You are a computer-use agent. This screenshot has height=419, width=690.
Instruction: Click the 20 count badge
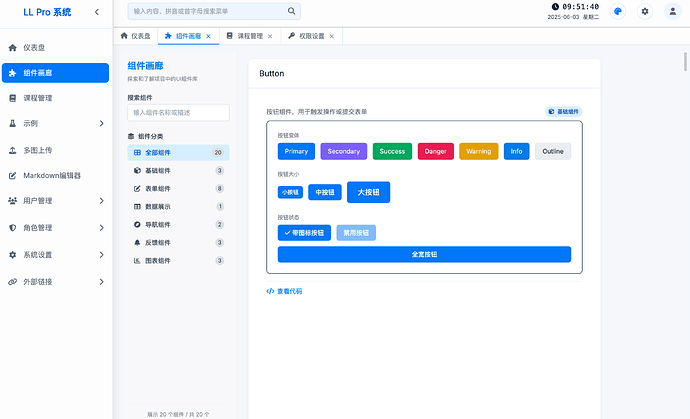click(x=218, y=153)
